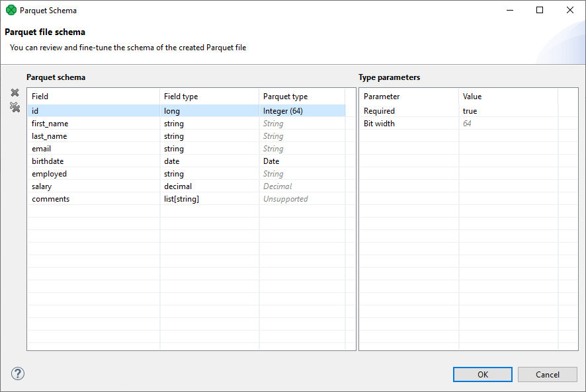Screen dimensions: 586x392
Task: Click the Field column header
Action: [93, 97]
